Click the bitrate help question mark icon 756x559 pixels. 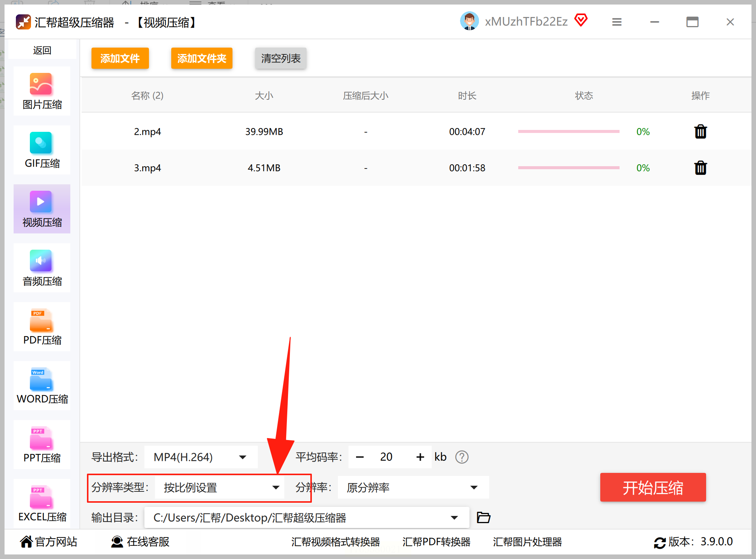(x=462, y=457)
